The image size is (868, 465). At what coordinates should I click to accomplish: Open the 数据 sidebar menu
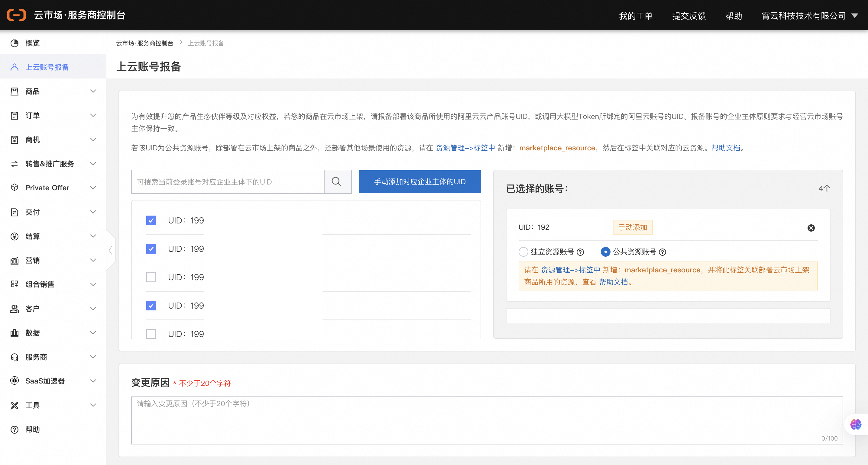(x=53, y=333)
